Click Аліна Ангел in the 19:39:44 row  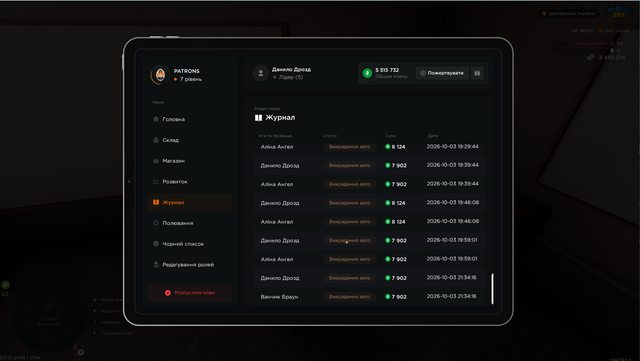tap(277, 184)
